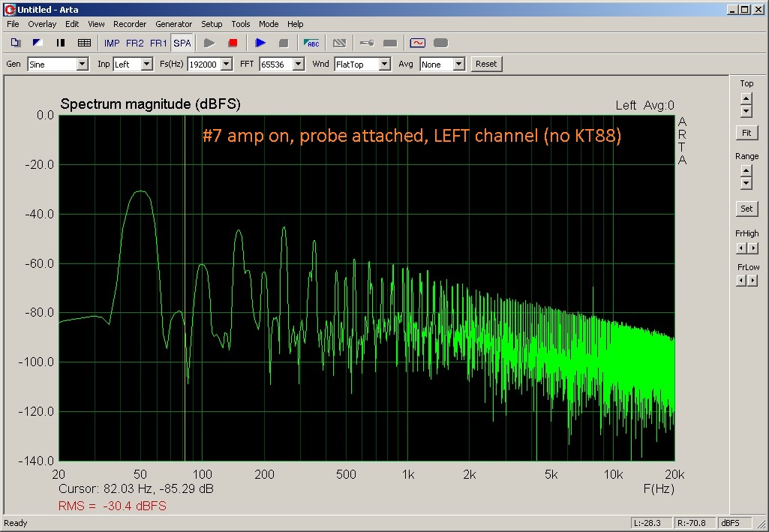
Task: Open the Mode menu
Action: pos(269,24)
